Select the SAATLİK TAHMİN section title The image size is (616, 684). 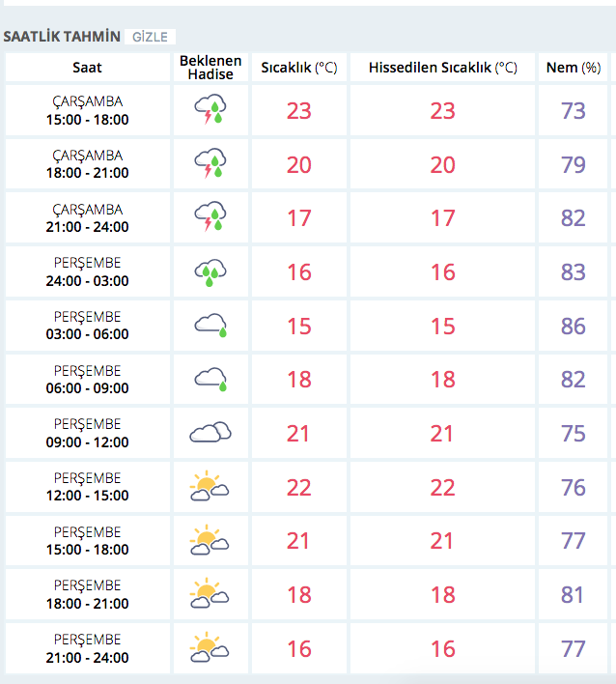coord(63,37)
